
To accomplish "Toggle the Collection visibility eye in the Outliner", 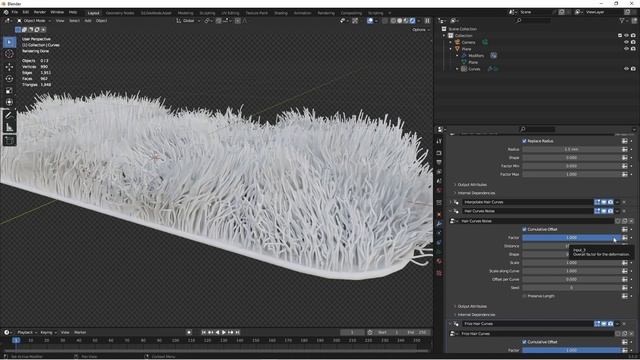I will pos(626,36).
